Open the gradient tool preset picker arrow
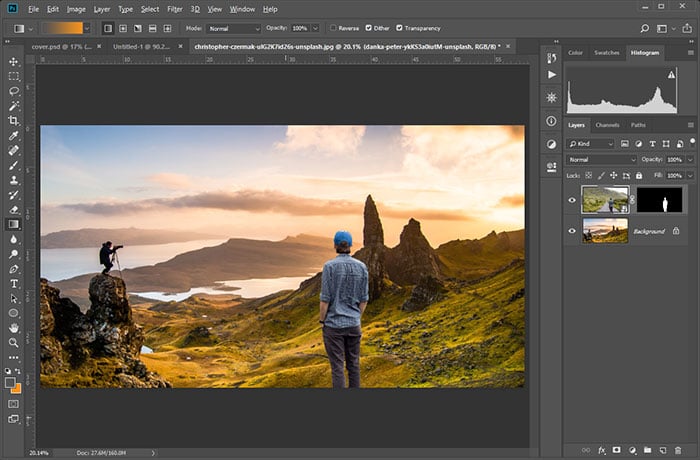 click(31, 29)
